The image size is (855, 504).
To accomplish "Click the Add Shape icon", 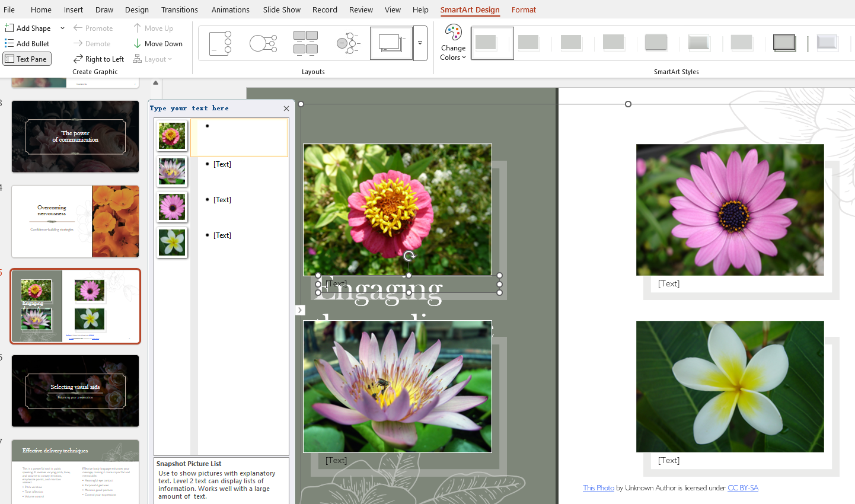I will (x=9, y=28).
